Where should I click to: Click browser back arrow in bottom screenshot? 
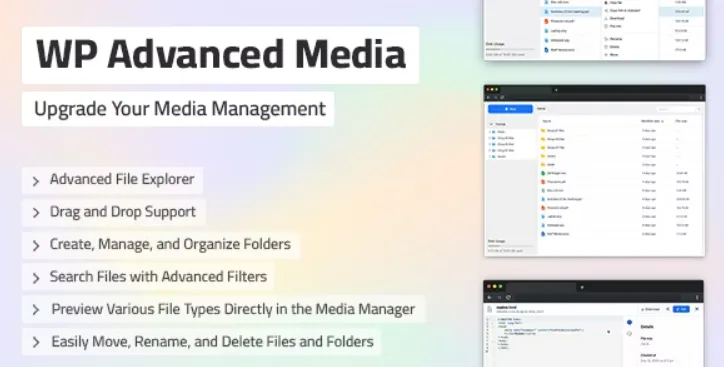point(489,297)
